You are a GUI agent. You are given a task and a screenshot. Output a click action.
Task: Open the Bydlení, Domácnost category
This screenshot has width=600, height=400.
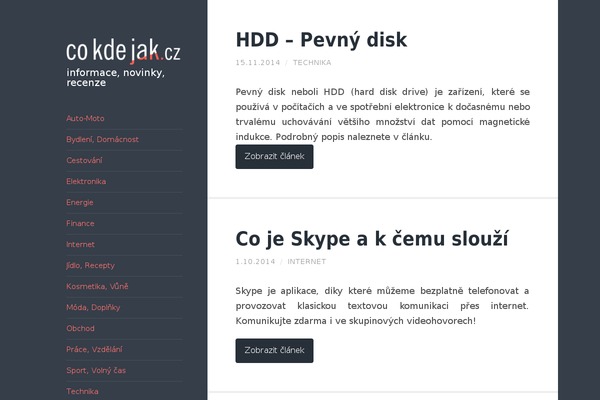click(x=102, y=139)
